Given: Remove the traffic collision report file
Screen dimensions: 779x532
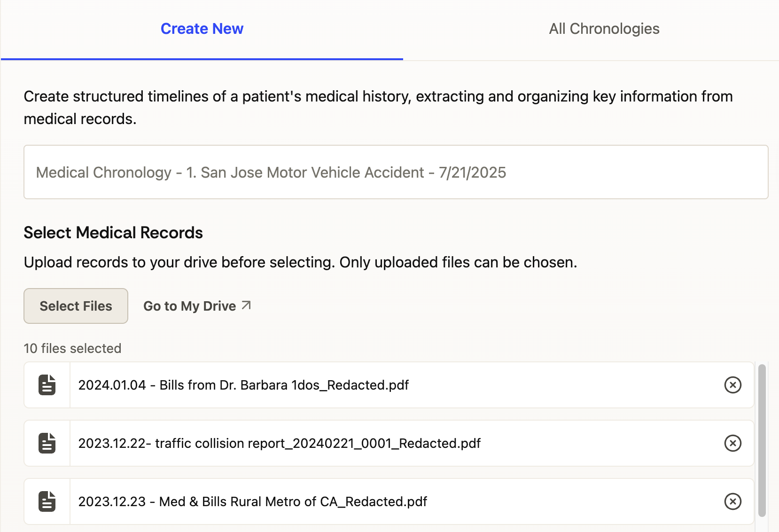Looking at the screenshot, I should pyautogui.click(x=732, y=443).
